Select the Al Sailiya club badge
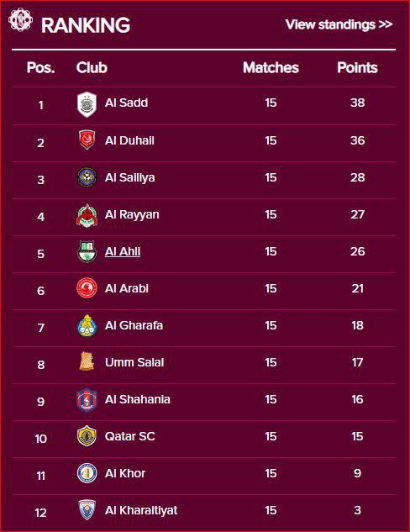 [x=87, y=177]
